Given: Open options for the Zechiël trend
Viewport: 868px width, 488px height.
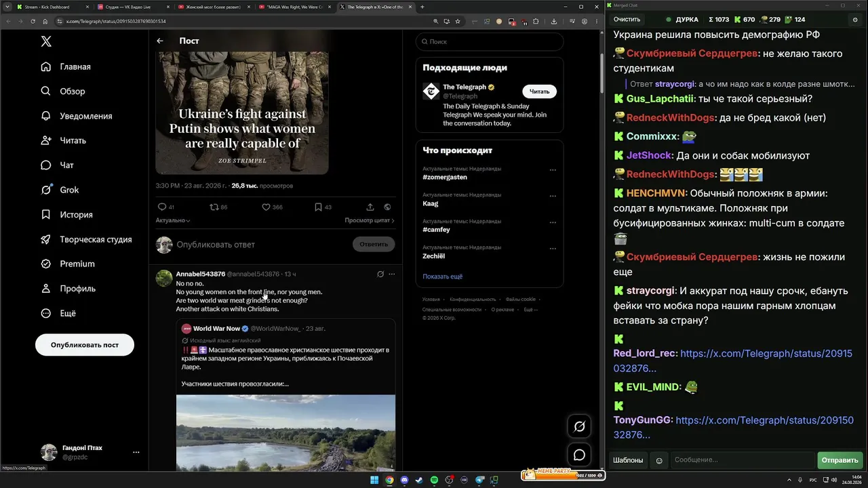Looking at the screenshot, I should point(553,249).
